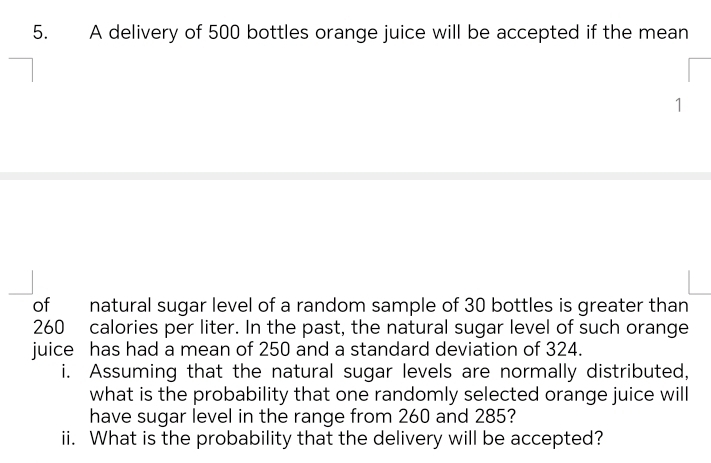Click the bottom-left margin corner mark of second page
The width and height of the screenshot is (711, 463).
[x=21, y=282]
